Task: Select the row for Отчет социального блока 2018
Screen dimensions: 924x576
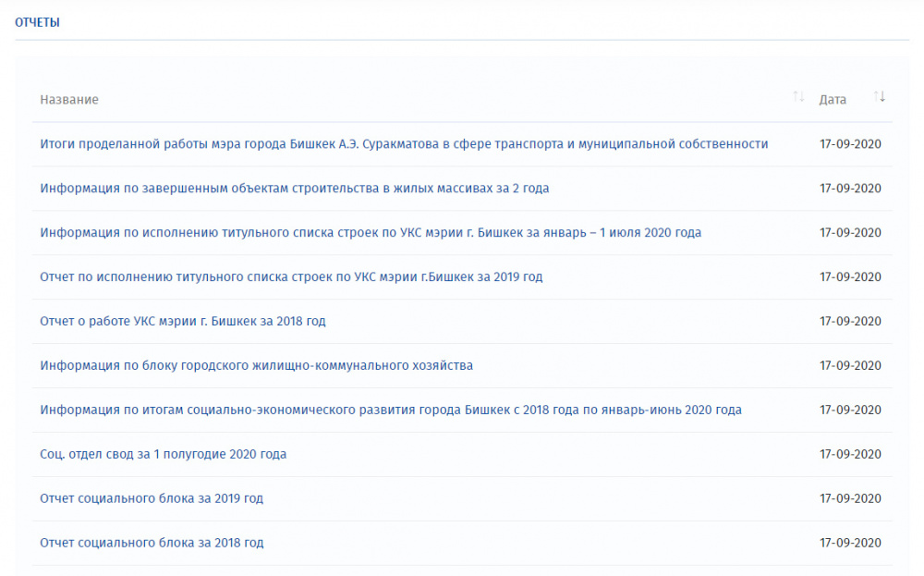Action: pyautogui.click(x=462, y=542)
